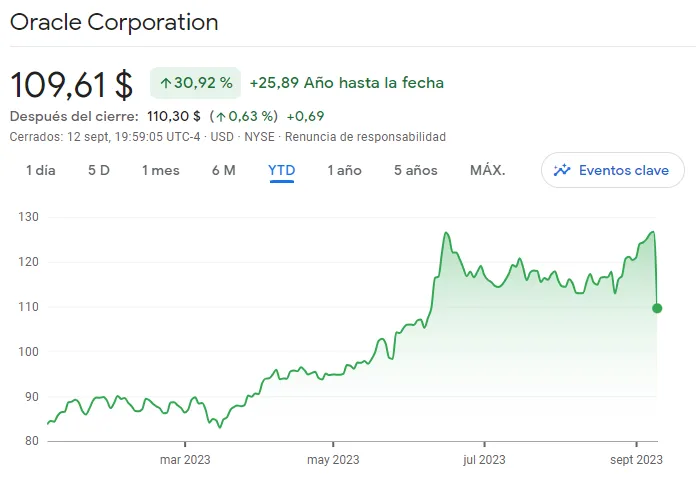Choose the 1 mes range tab
The width and height of the screenshot is (696, 490).
tap(161, 170)
